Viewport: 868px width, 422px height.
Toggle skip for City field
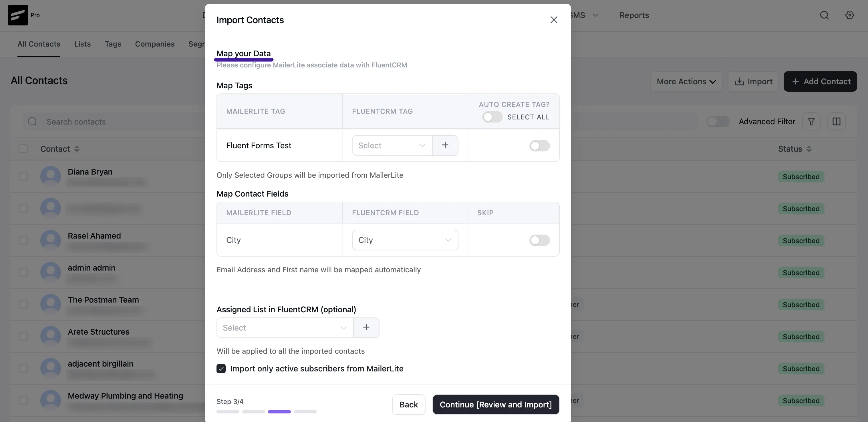click(x=539, y=240)
